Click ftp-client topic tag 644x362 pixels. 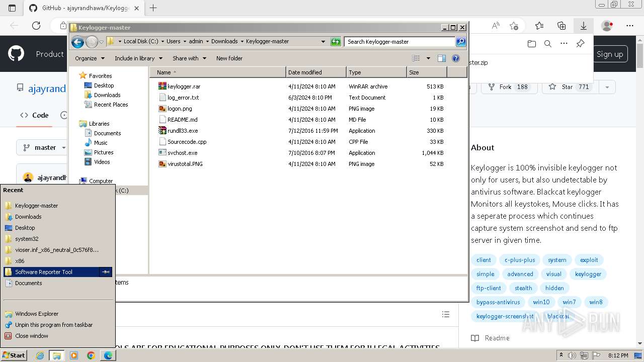tap(489, 288)
